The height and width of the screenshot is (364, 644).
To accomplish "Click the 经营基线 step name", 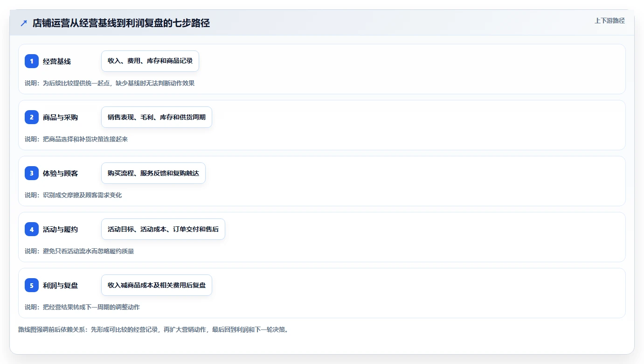I will pos(57,61).
